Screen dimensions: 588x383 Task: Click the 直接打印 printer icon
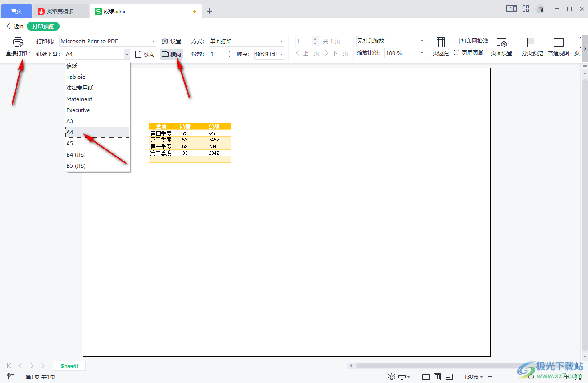[18, 42]
